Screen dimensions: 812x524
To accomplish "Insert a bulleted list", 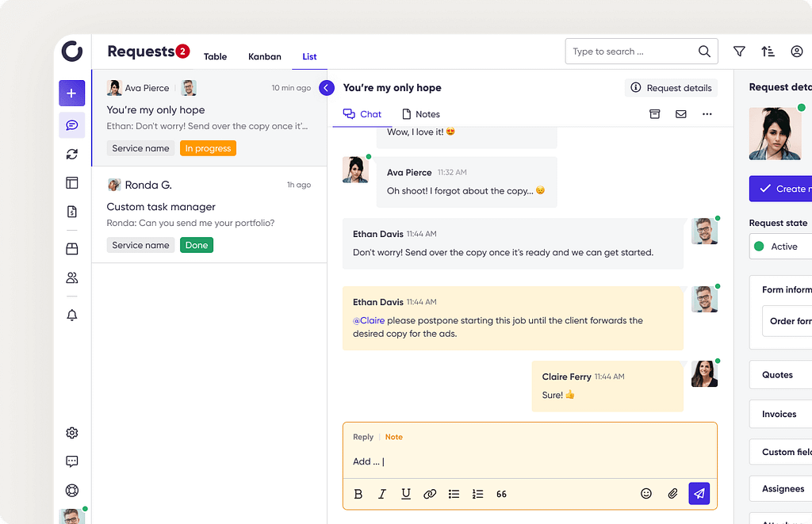I will pos(454,494).
